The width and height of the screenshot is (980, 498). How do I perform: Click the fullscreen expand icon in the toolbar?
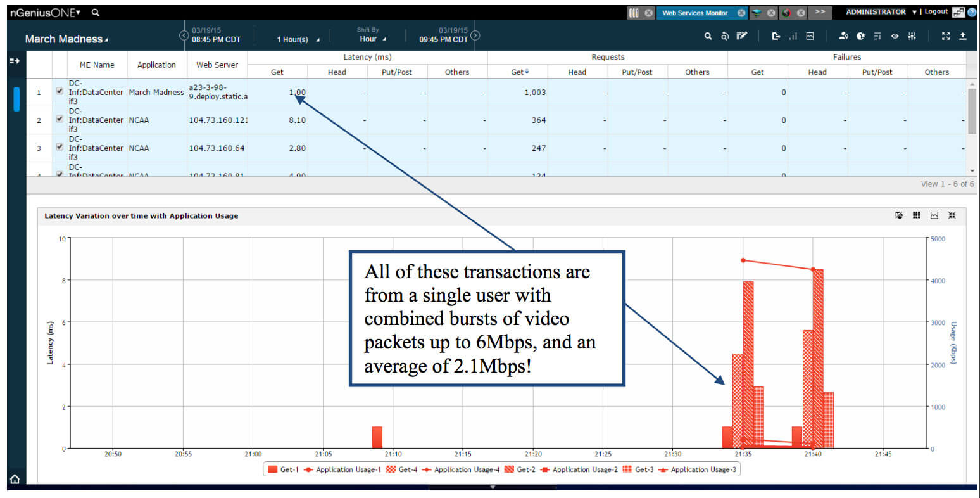coord(946,37)
